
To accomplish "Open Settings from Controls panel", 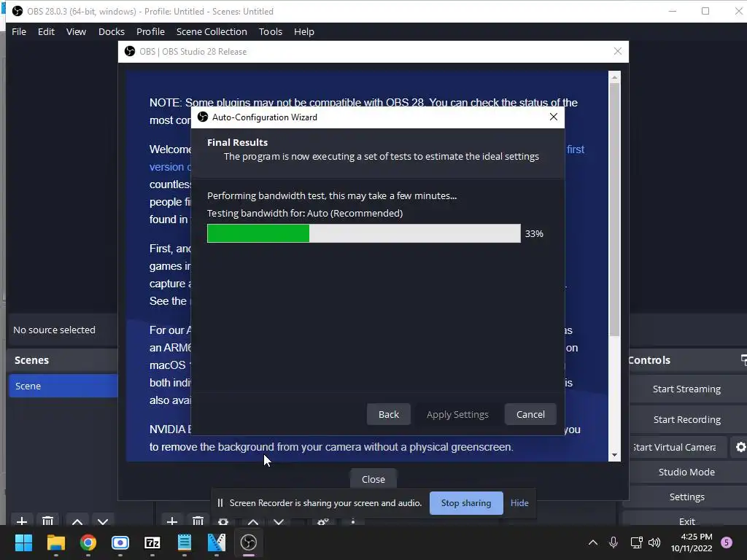I will point(686,497).
